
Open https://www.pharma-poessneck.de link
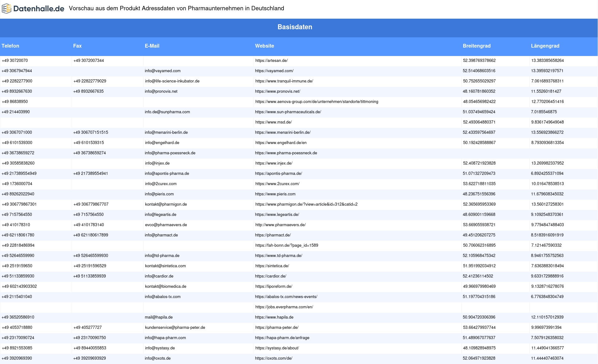point(286,153)
